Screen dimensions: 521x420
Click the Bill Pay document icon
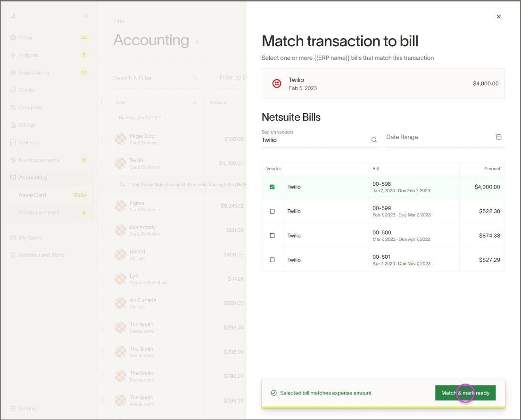[x=13, y=125]
